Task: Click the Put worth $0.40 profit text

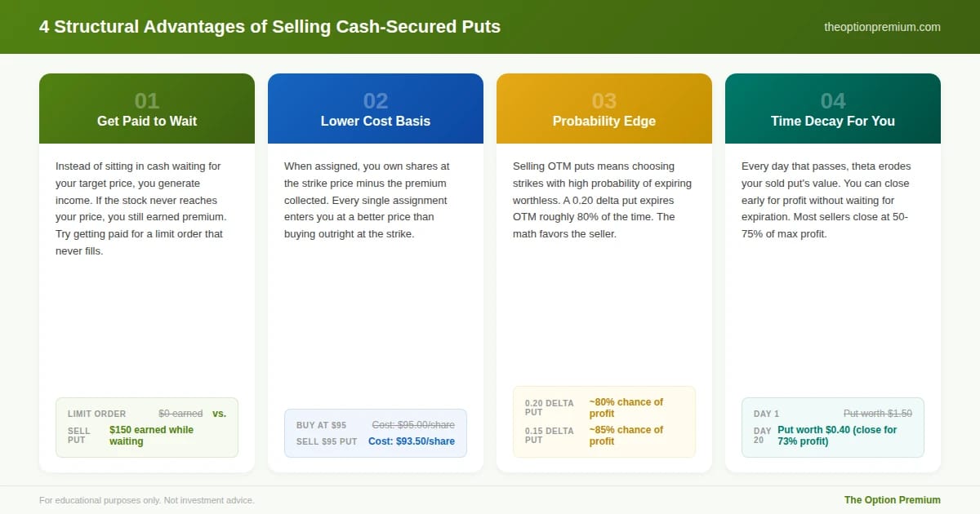Action: (837, 436)
